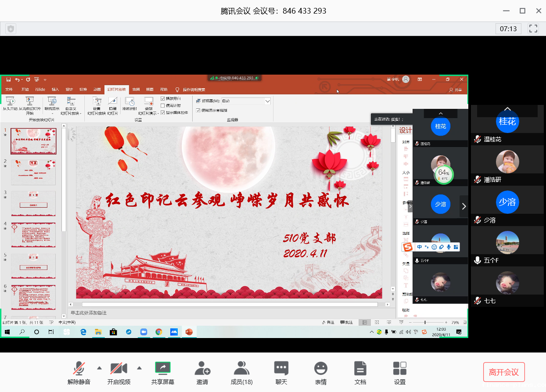
Task: Expand audio options arrow beside 解除静音
Action: (x=99, y=368)
